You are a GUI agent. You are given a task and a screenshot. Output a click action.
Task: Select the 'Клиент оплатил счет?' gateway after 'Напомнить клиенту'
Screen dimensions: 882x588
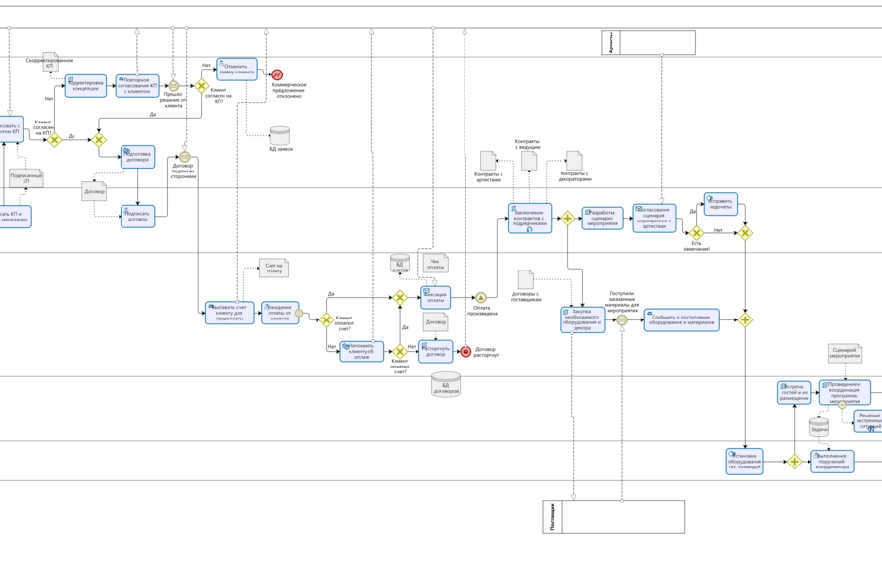click(x=400, y=351)
